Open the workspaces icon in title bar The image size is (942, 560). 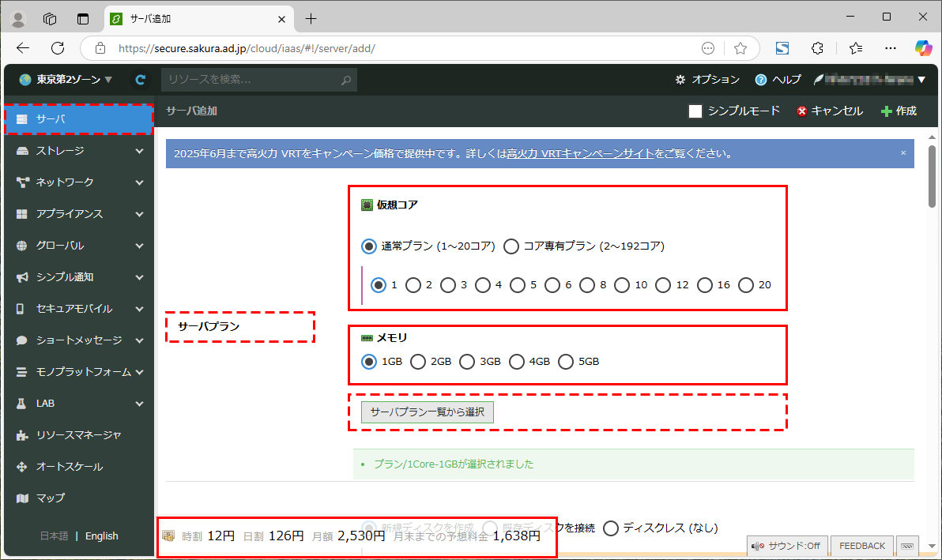[50, 19]
